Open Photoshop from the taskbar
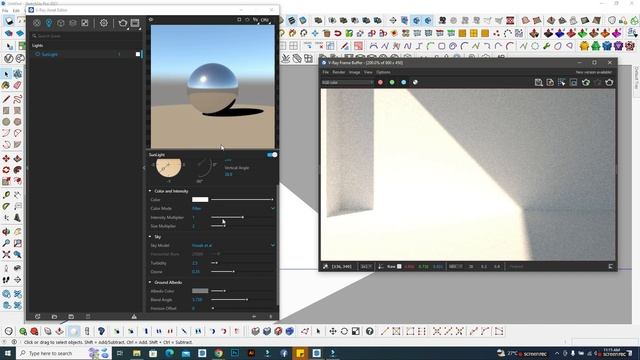 (235, 353)
